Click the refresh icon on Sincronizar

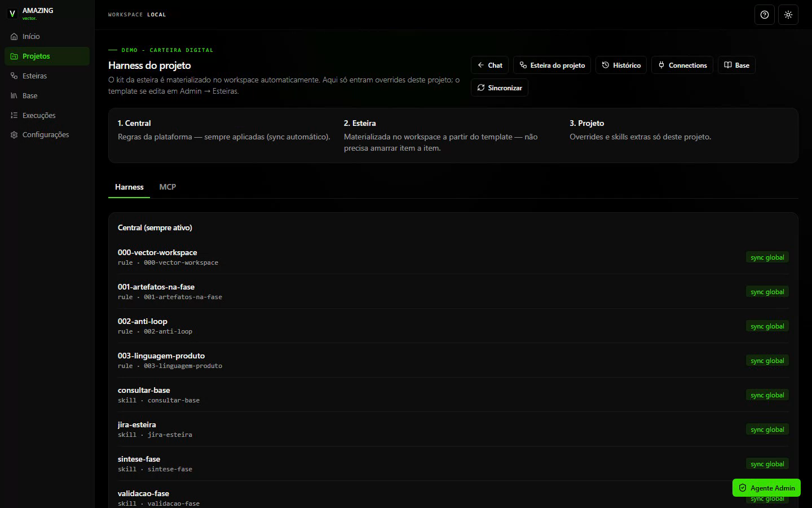[481, 88]
